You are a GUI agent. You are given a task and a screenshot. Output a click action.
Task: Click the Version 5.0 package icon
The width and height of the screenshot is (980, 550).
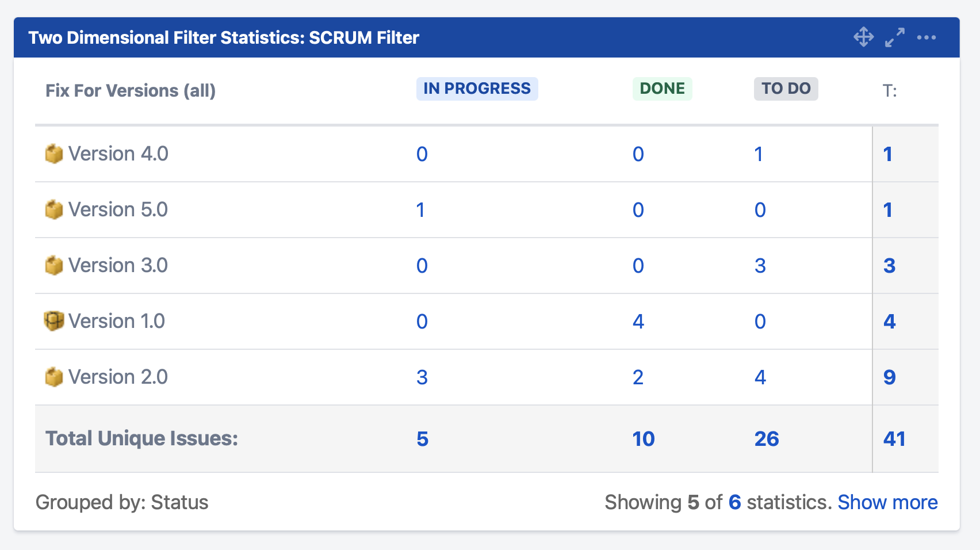pos(54,210)
